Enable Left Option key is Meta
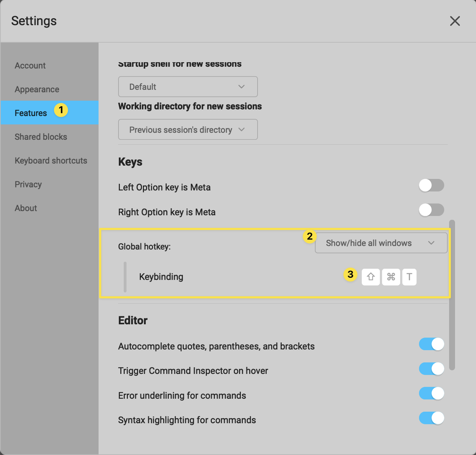The width and height of the screenshot is (476, 455). coord(431,186)
